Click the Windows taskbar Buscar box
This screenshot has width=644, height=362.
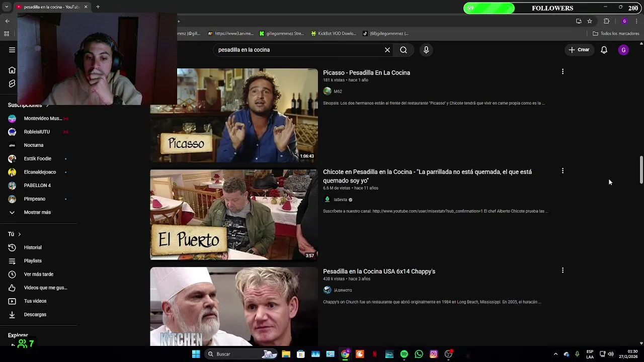[x=242, y=354]
